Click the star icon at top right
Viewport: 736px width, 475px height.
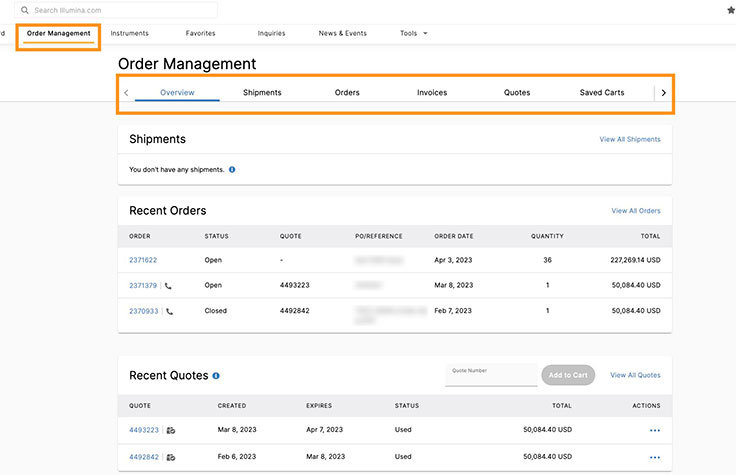(x=730, y=10)
